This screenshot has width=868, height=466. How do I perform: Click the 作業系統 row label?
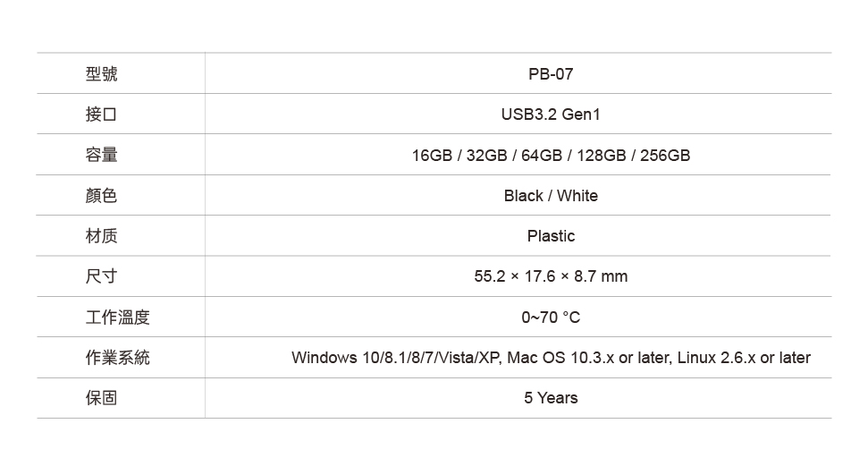pos(117,358)
